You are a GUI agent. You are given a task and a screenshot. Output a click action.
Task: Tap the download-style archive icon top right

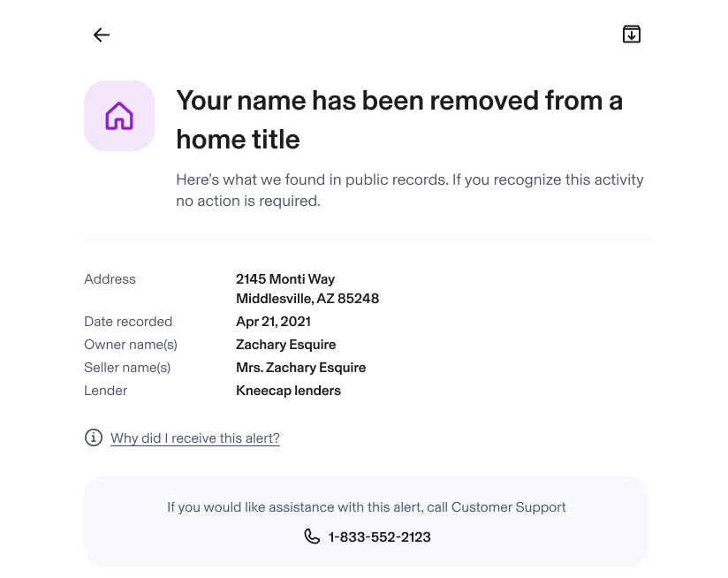coord(631,33)
